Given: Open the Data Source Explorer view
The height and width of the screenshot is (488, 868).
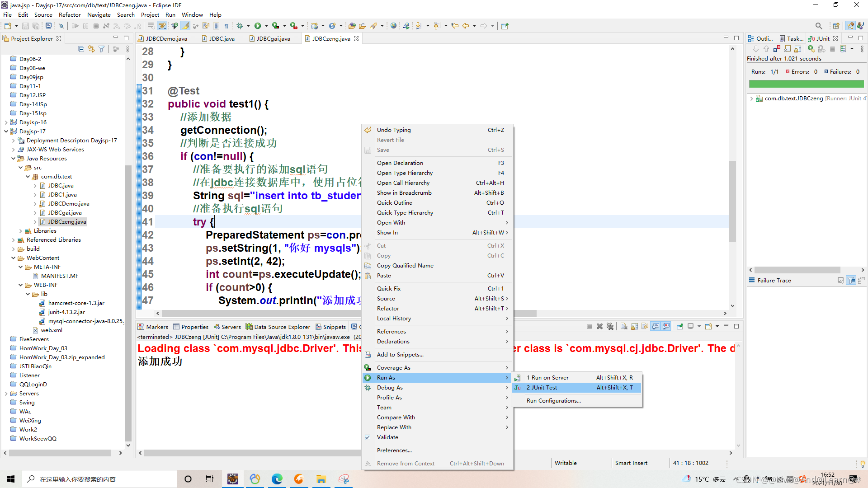Looking at the screenshot, I should pyautogui.click(x=282, y=327).
